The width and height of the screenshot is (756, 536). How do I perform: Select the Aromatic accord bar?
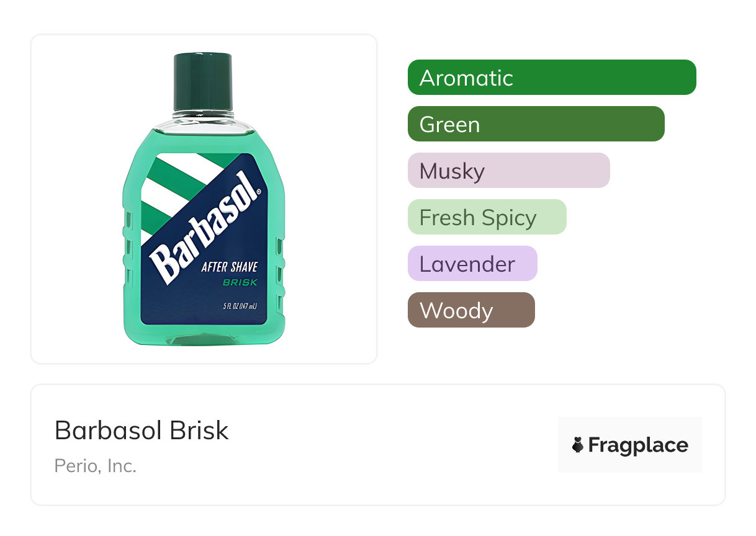point(551,78)
